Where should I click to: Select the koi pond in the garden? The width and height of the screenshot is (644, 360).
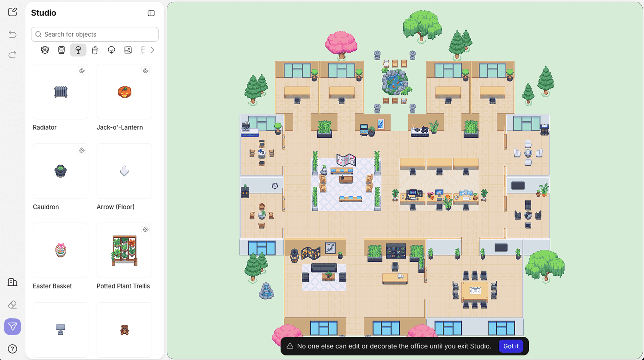point(395,82)
